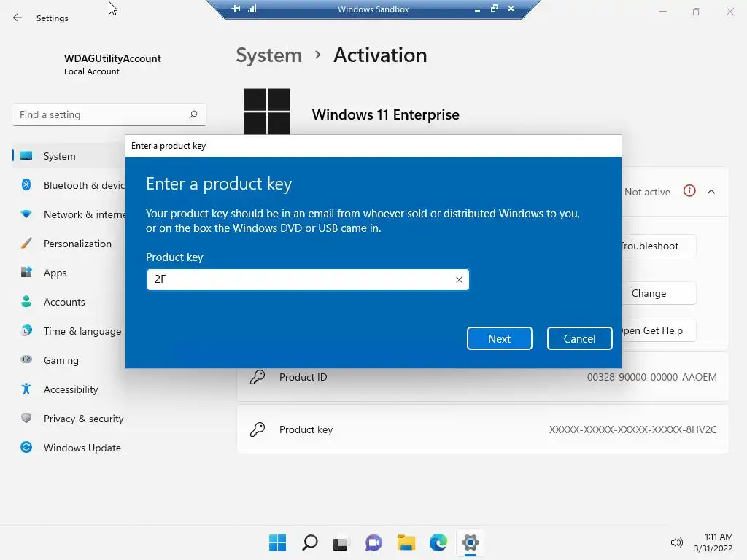747x560 pixels.
Task: Click the Open Get Help button
Action: coord(658,330)
